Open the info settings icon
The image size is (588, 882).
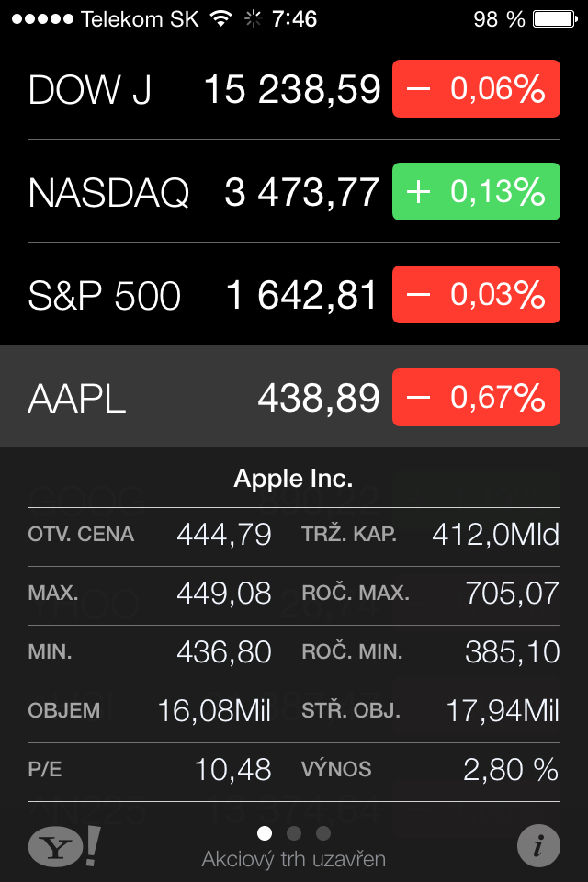pos(538,846)
